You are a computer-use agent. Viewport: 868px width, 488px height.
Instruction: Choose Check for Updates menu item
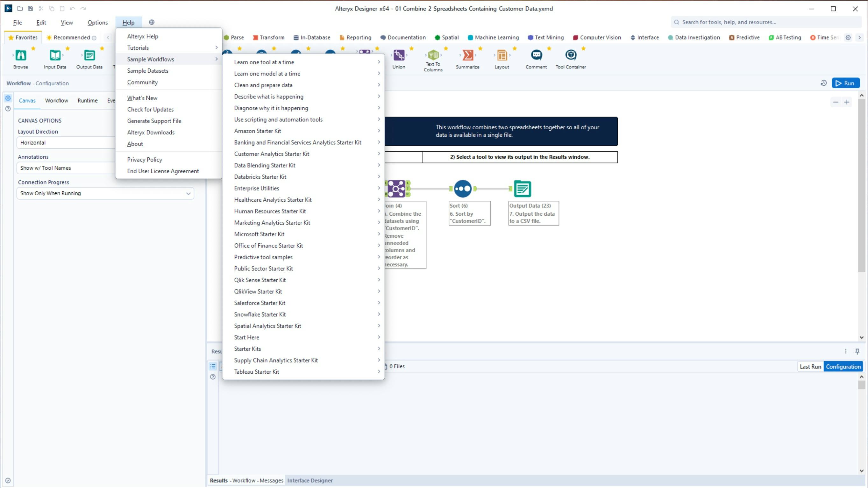tap(150, 110)
